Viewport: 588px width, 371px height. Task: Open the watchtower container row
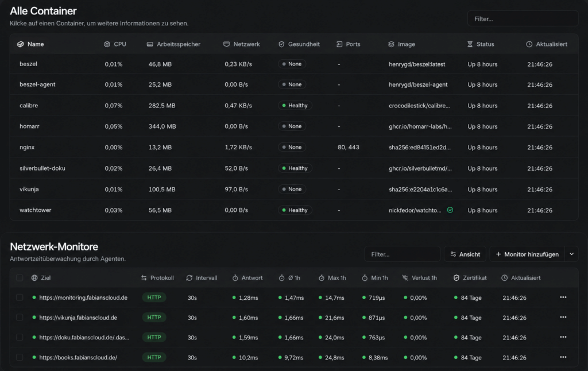tap(294, 210)
